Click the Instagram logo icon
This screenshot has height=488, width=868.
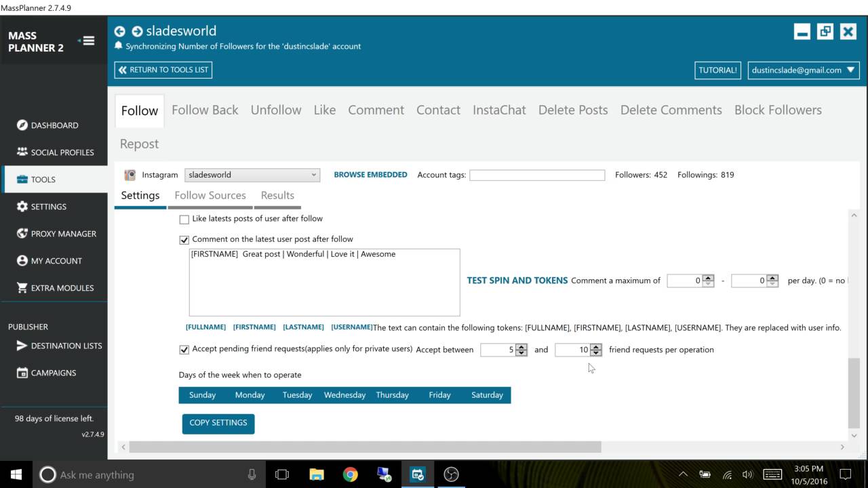click(130, 175)
